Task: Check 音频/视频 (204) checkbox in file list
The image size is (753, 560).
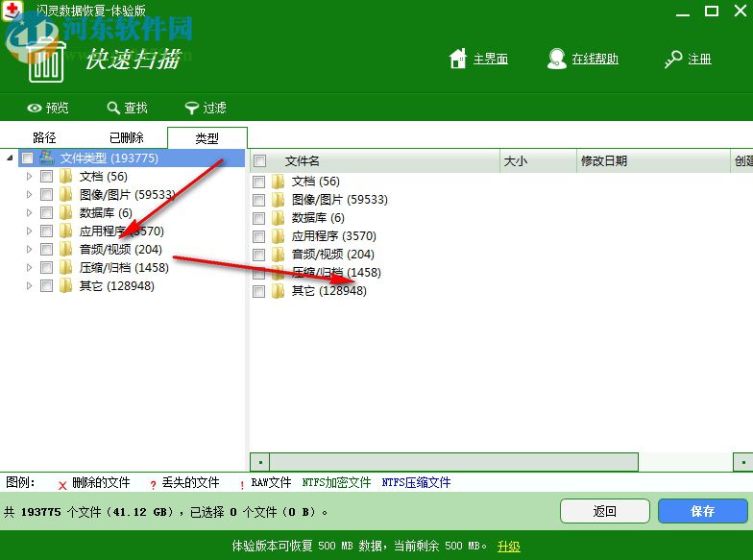Action: (259, 255)
